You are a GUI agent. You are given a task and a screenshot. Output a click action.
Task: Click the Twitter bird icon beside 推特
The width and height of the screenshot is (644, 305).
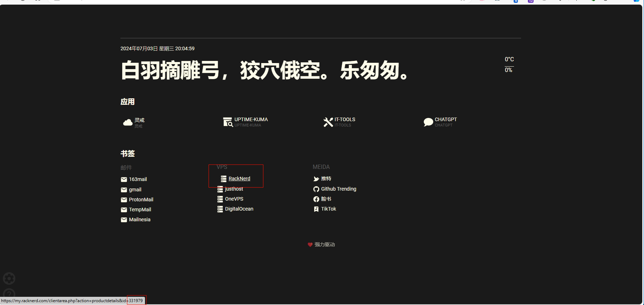coord(316,179)
